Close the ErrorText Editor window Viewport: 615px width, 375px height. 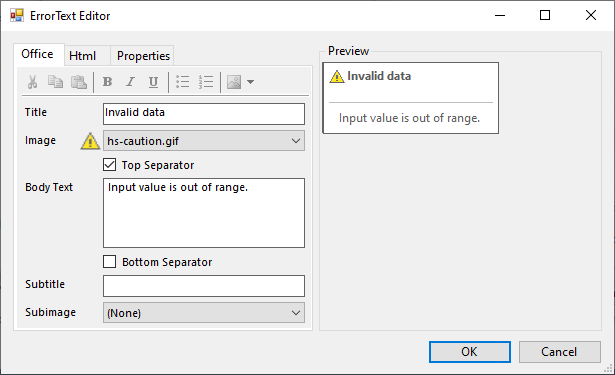click(591, 16)
